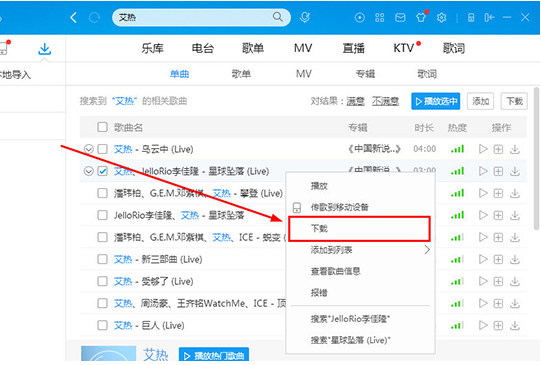Download 艾热 - 乌云中 (Live) via row icon
The width and height of the screenshot is (541, 365).
click(x=515, y=149)
